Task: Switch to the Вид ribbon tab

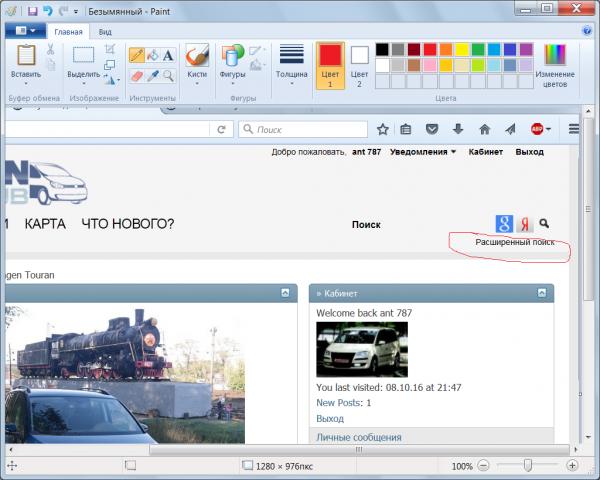Action: tap(105, 32)
